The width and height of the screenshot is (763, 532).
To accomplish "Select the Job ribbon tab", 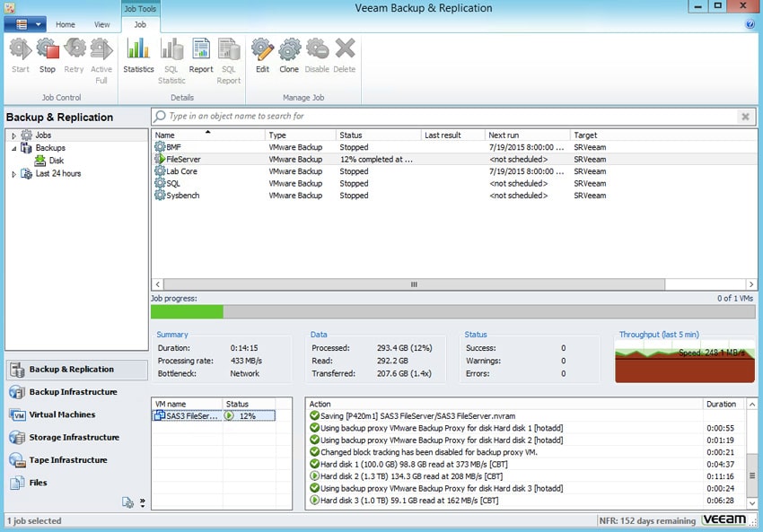I will [x=140, y=24].
